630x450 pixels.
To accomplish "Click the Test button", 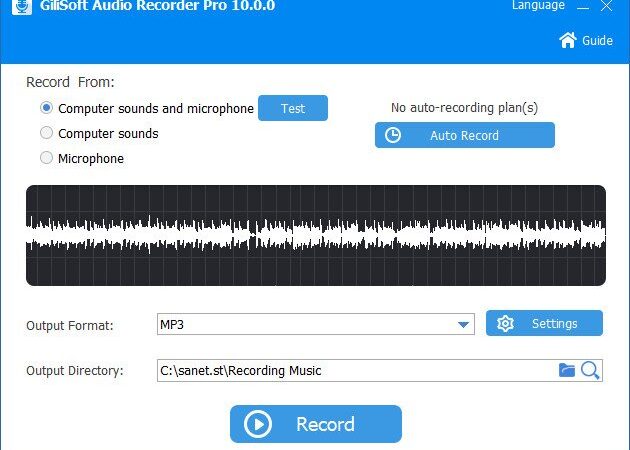I will (293, 108).
